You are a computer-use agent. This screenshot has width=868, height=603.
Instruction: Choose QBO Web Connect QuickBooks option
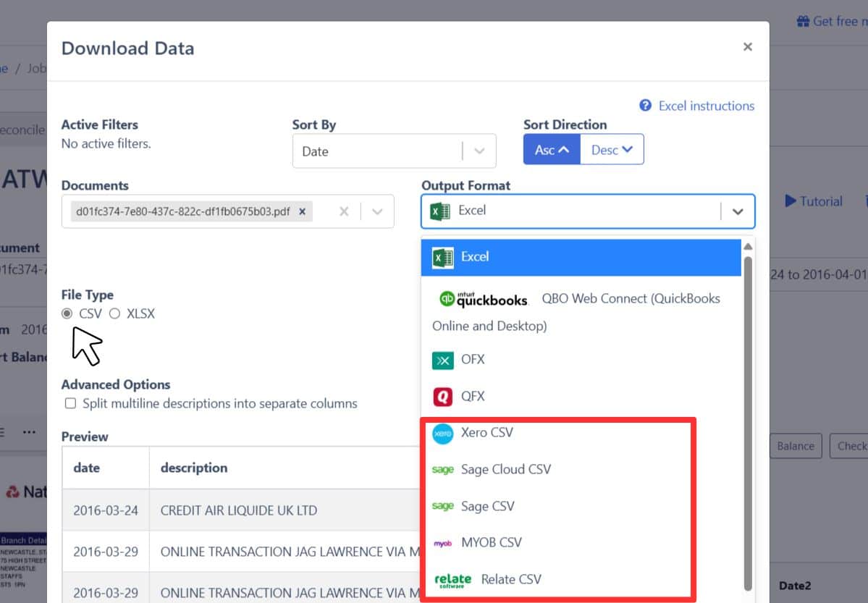(x=581, y=312)
